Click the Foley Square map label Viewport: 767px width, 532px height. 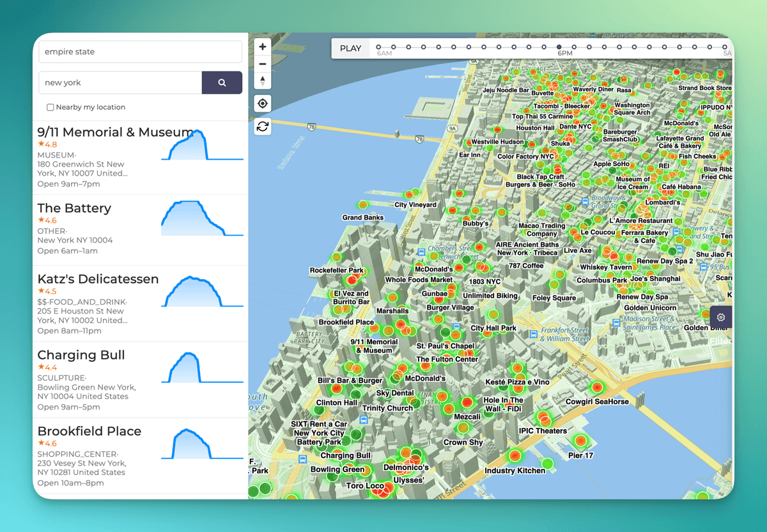(x=554, y=298)
